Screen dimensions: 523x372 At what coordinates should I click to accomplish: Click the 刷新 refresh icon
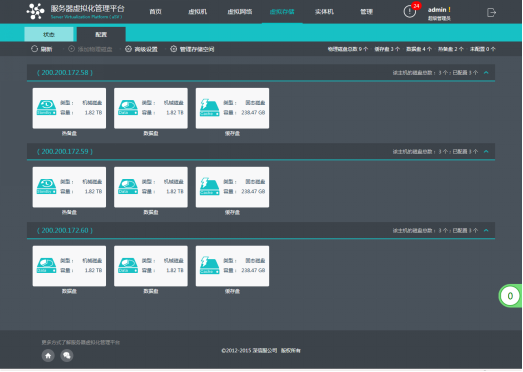pos(34,49)
